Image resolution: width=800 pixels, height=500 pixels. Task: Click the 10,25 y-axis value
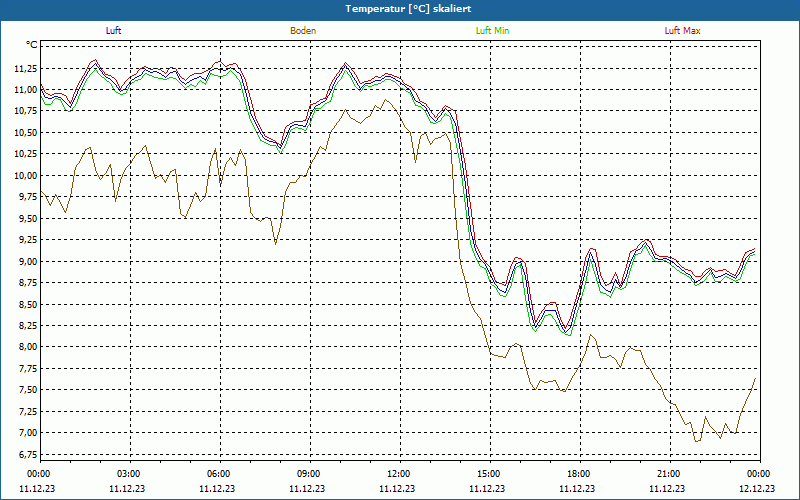click(x=25, y=154)
